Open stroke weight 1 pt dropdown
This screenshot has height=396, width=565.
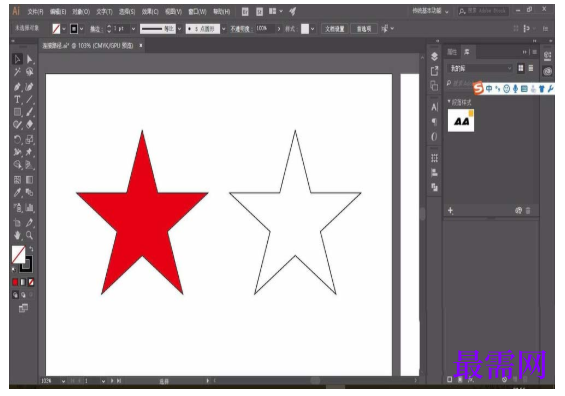[x=133, y=29]
